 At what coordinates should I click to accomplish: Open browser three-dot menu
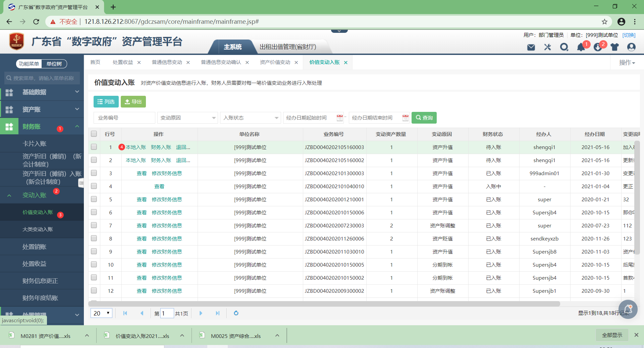635,22
